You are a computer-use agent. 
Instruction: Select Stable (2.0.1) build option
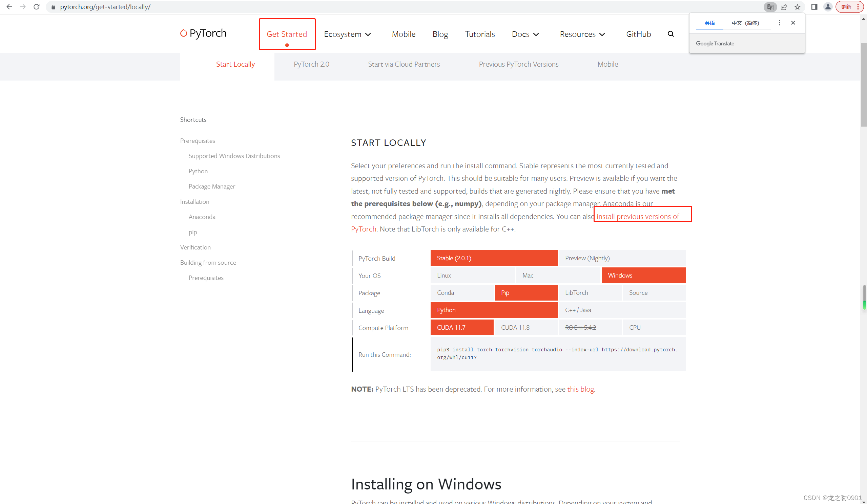pos(494,258)
